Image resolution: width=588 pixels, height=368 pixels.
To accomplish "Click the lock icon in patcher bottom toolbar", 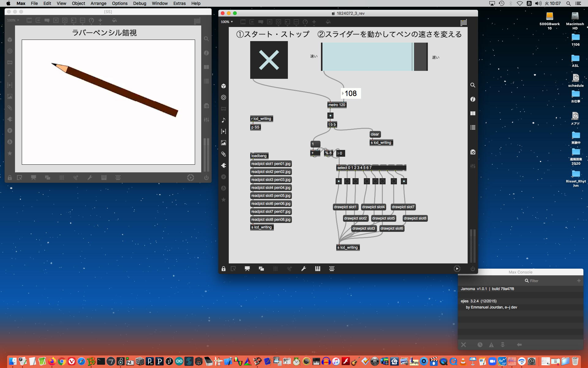I will [224, 269].
